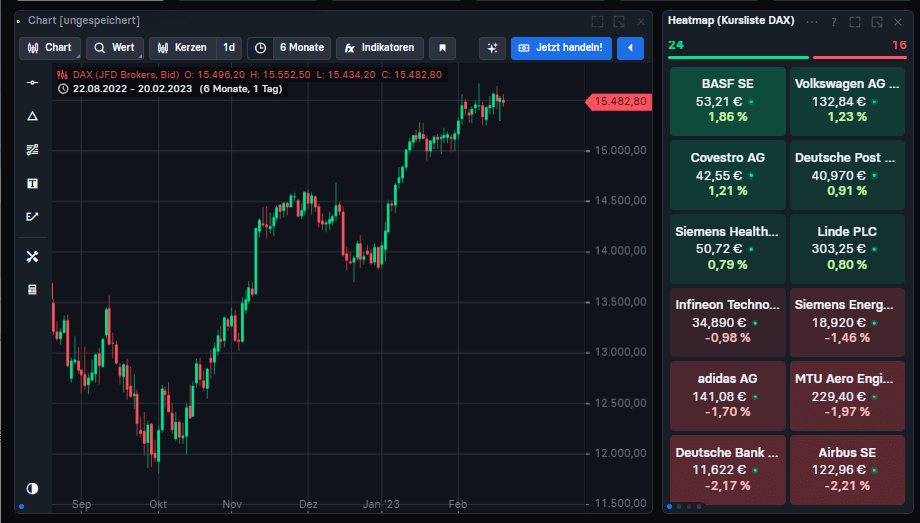
Task: Select the adidas AG tile
Action: [x=728, y=396]
